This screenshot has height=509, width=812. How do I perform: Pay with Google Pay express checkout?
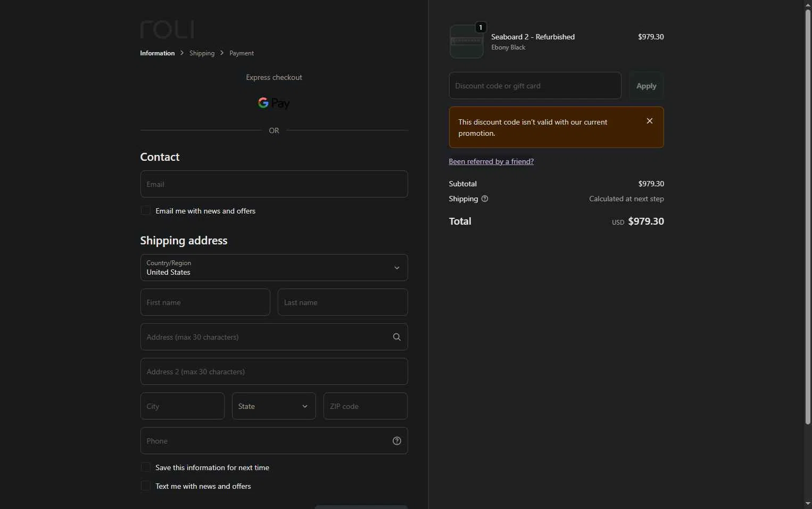(274, 103)
